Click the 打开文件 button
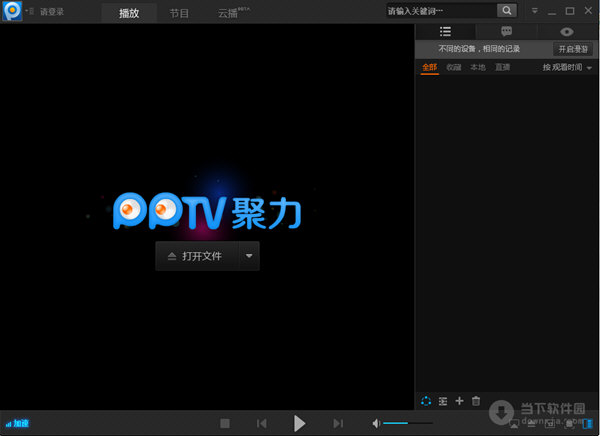 click(x=197, y=256)
